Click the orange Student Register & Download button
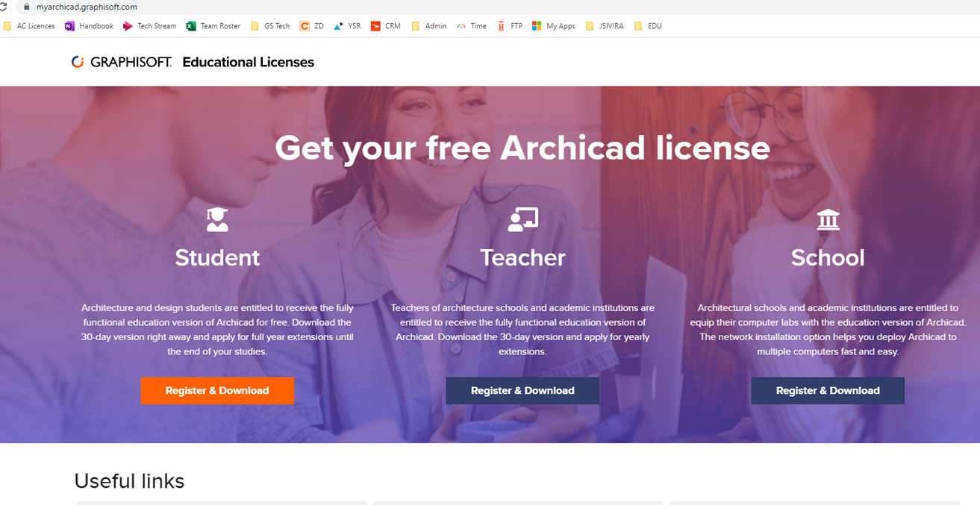This screenshot has width=980, height=505. (x=217, y=390)
